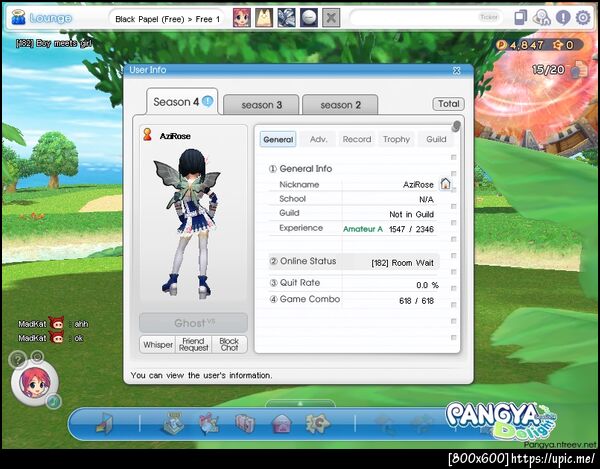
Task: Select the pink-haired girl avatar slot
Action: 242,18
